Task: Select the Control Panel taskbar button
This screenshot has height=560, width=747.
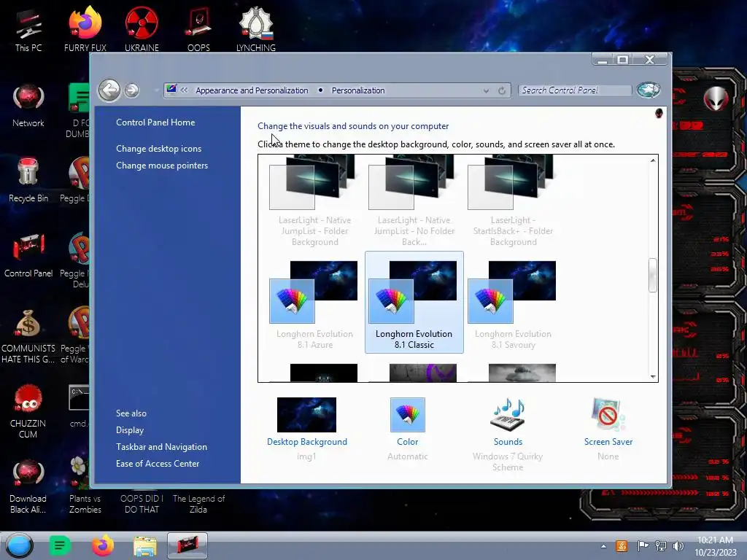Action: [187, 545]
